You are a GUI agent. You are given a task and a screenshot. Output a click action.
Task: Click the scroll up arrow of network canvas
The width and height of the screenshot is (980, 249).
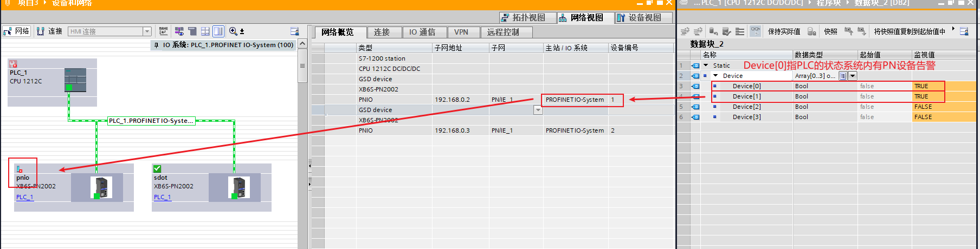tap(302, 43)
